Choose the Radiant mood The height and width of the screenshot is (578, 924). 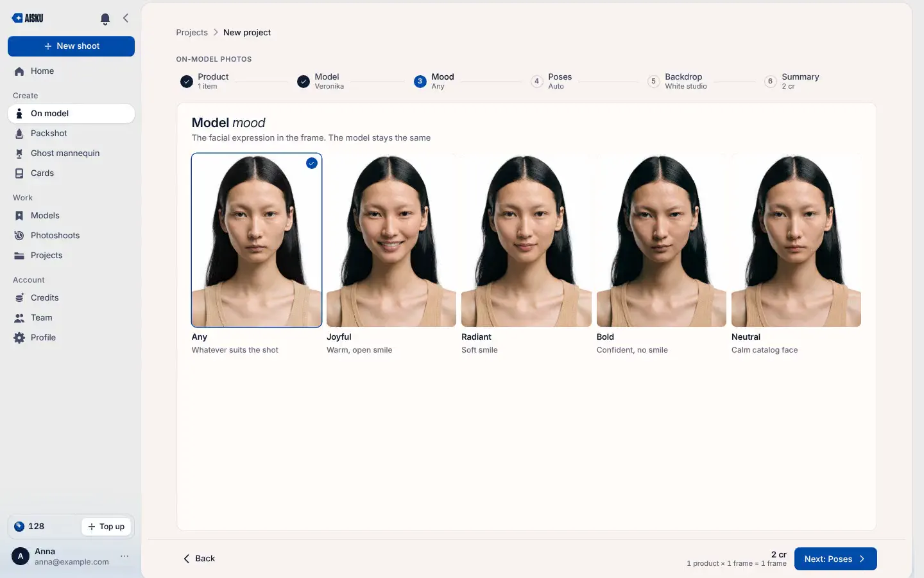click(x=526, y=254)
